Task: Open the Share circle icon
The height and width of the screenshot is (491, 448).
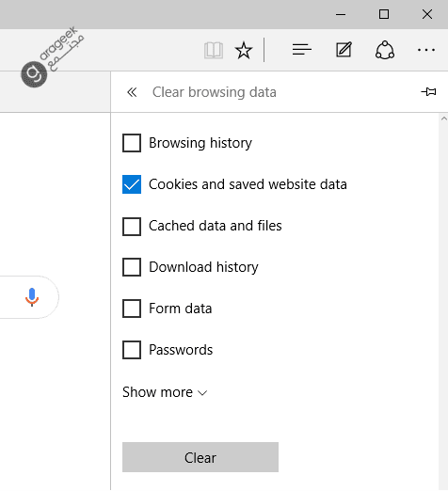Action: tap(385, 50)
